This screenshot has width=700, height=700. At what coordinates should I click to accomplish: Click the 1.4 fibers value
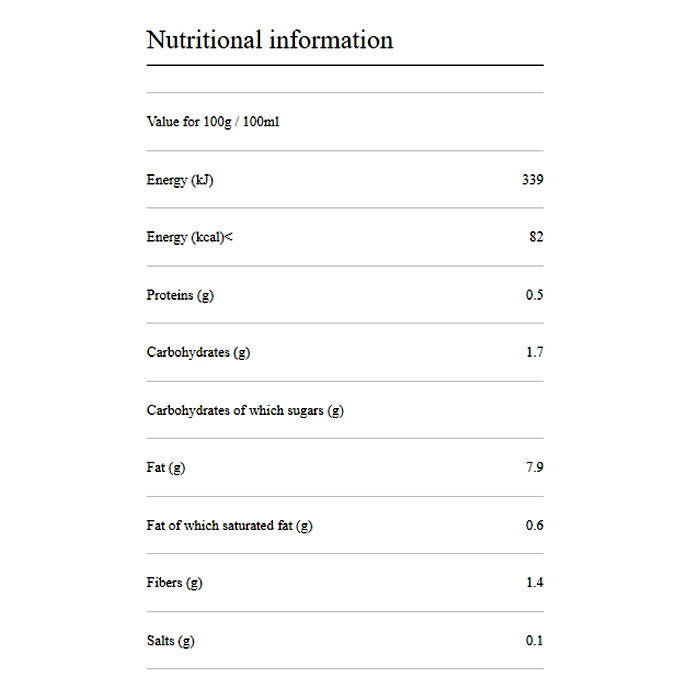coord(534,582)
